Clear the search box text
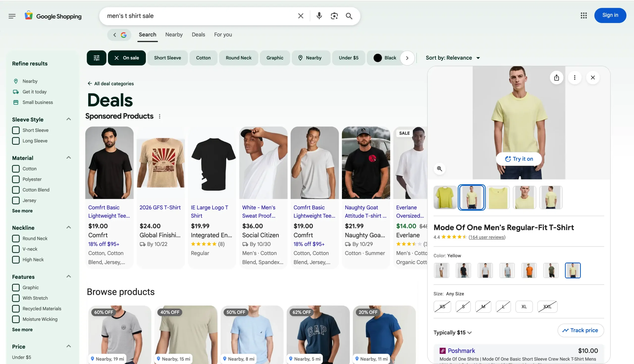The height and width of the screenshot is (364, 634). pyautogui.click(x=300, y=16)
